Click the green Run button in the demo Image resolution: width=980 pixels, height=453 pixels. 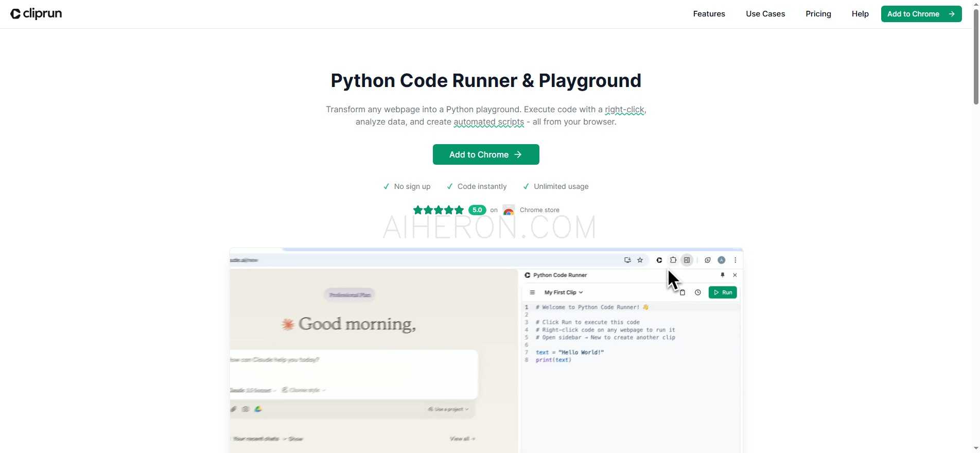point(723,292)
